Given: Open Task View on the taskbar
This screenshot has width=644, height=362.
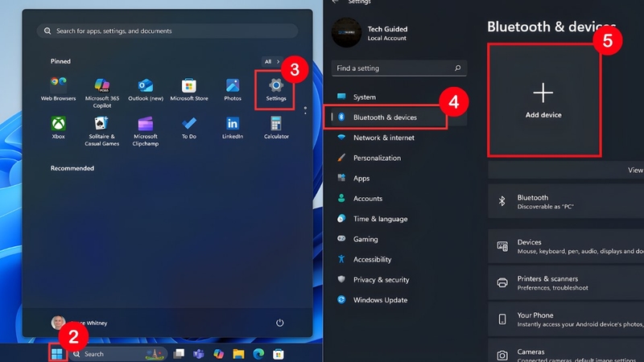Looking at the screenshot, I should [179, 353].
